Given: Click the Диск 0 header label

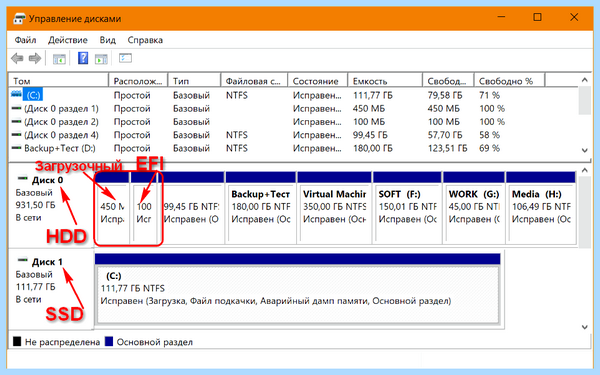Looking at the screenshot, I should 47,180.
